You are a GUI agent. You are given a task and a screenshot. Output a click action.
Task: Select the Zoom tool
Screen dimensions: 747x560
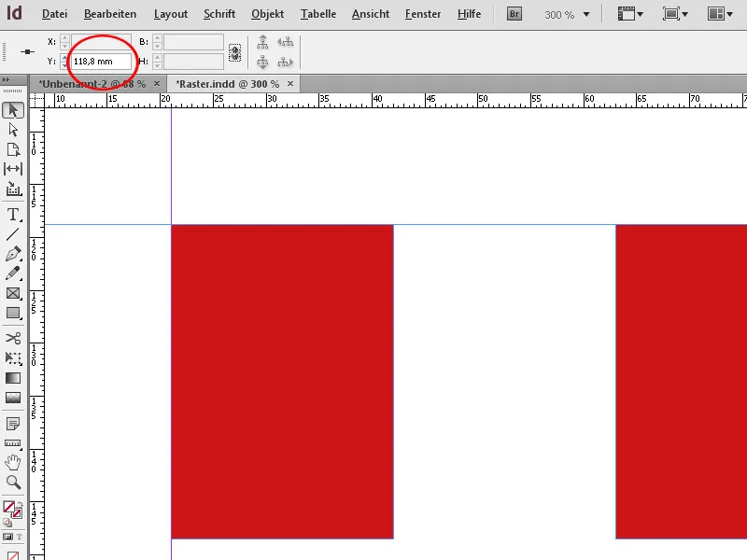(13, 483)
